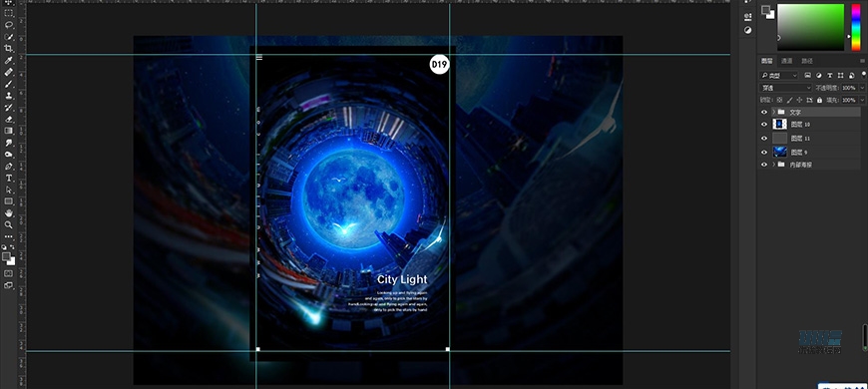868x389 pixels.
Task: Pick a hue on the rainbow slider
Action: 856,27
